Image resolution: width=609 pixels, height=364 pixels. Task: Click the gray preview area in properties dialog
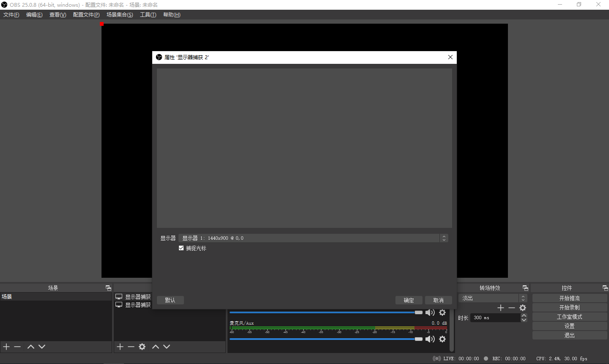[304, 148]
